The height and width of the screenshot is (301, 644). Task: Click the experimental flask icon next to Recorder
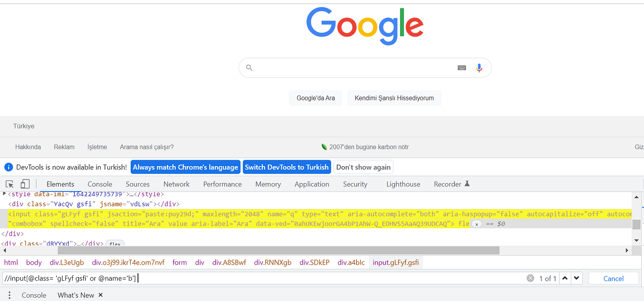[467, 183]
